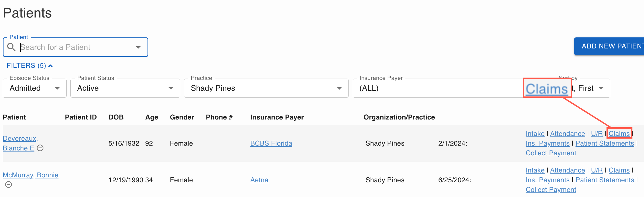The width and height of the screenshot is (644, 197).
Task: Click minus icon beside Blanche Devereaux
Action: 40,148
